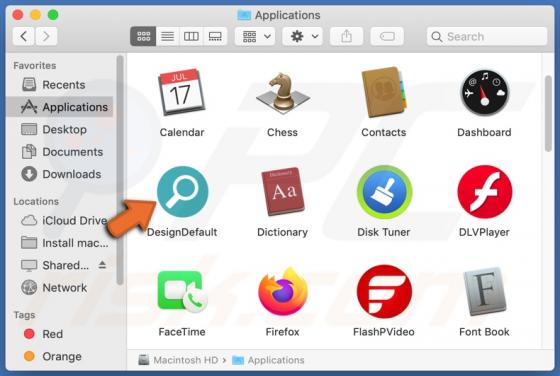
Task: Select the Disk Tuner label text
Action: click(384, 232)
